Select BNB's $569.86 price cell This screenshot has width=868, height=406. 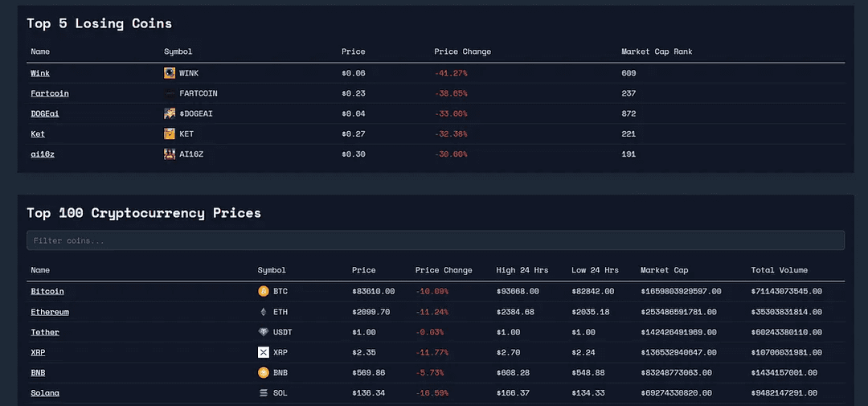coord(368,373)
